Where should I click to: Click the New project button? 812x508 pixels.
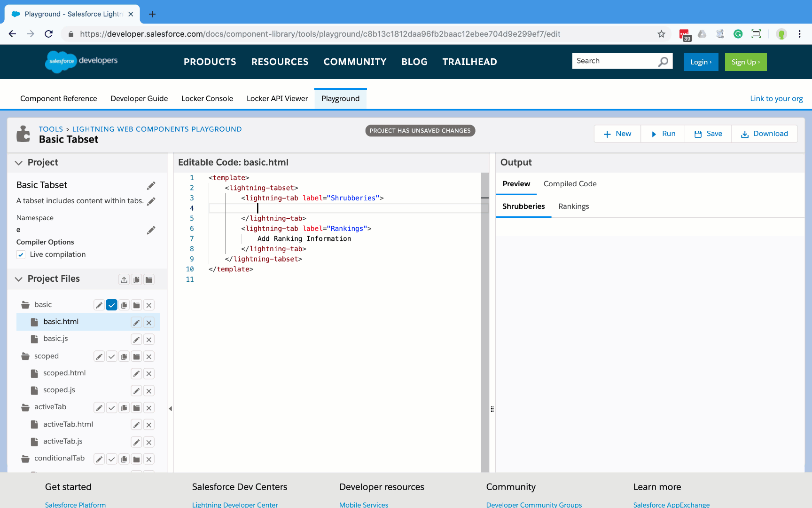pyautogui.click(x=617, y=134)
